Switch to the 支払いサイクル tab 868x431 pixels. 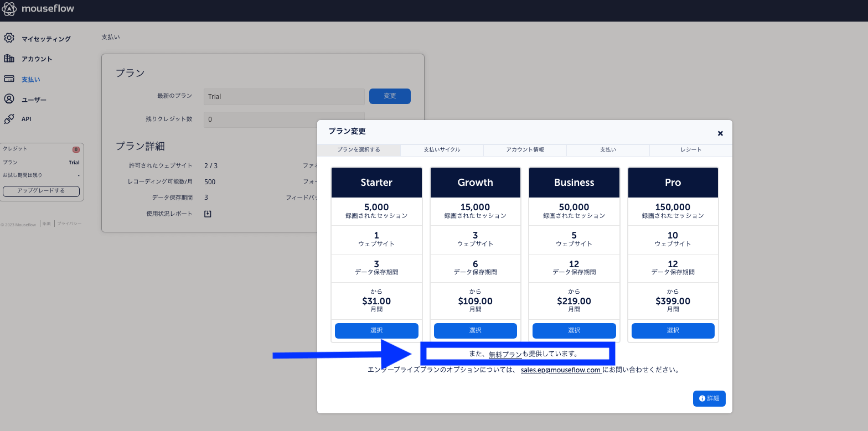click(x=442, y=150)
